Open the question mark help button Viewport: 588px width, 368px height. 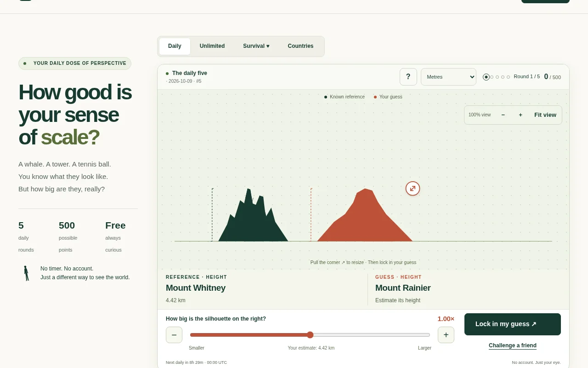[408, 77]
